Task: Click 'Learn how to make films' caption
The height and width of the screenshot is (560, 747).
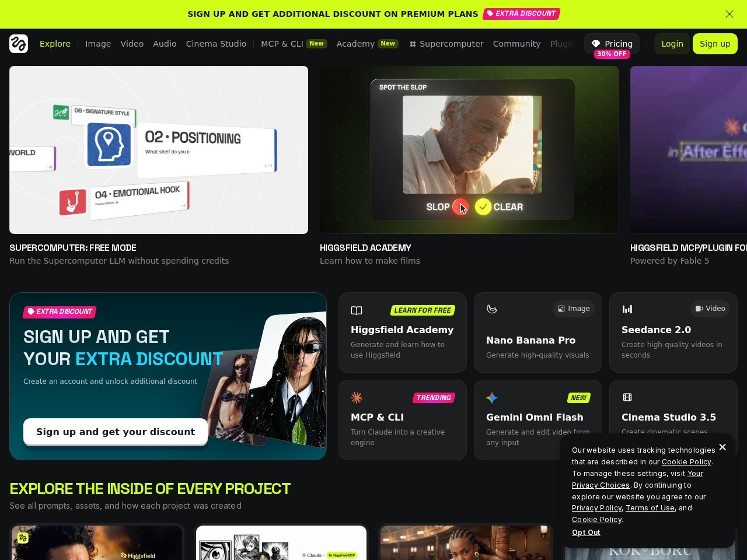Action: 370,261
